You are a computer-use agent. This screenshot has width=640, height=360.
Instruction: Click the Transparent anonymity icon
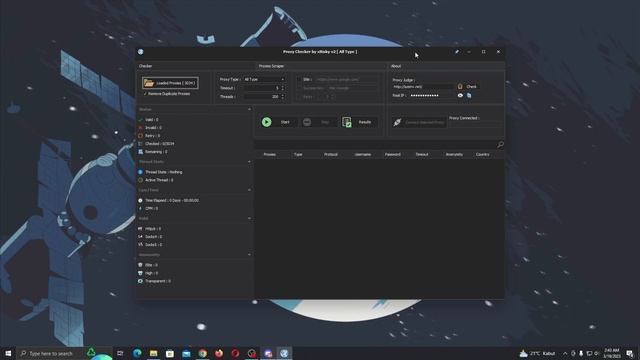pyautogui.click(x=140, y=281)
